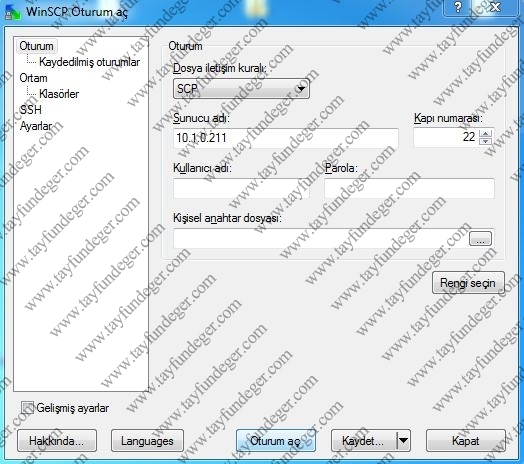Open Ayarlar in the tree
Image resolution: width=524 pixels, height=464 pixels.
click(36, 126)
